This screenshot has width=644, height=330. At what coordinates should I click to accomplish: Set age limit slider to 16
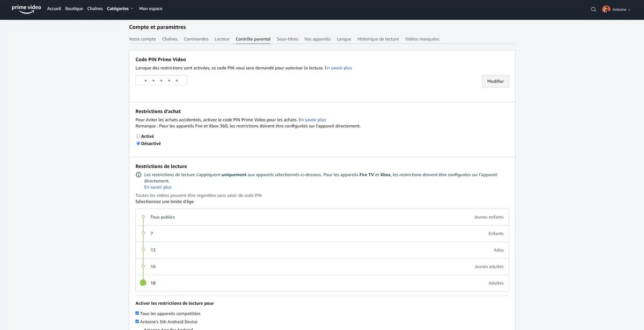[x=143, y=267]
